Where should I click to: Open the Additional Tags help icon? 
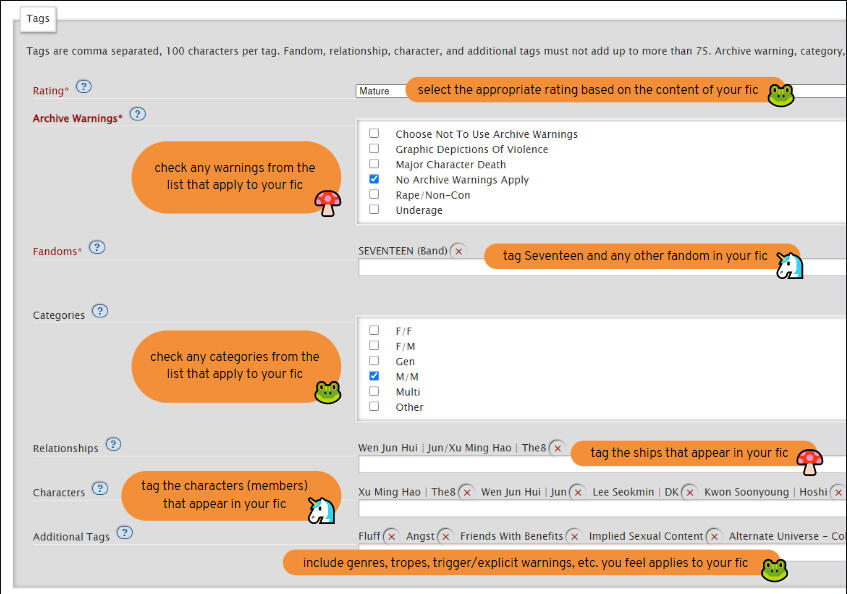coord(124,533)
